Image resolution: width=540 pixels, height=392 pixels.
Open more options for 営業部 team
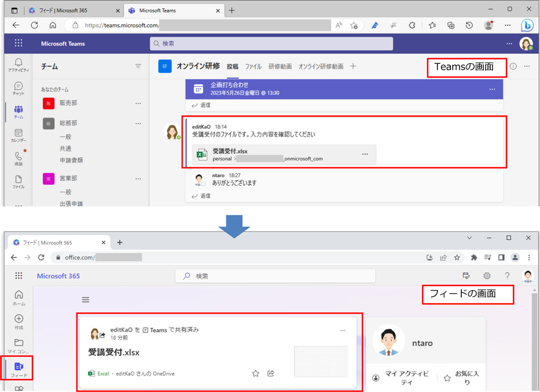(138, 179)
